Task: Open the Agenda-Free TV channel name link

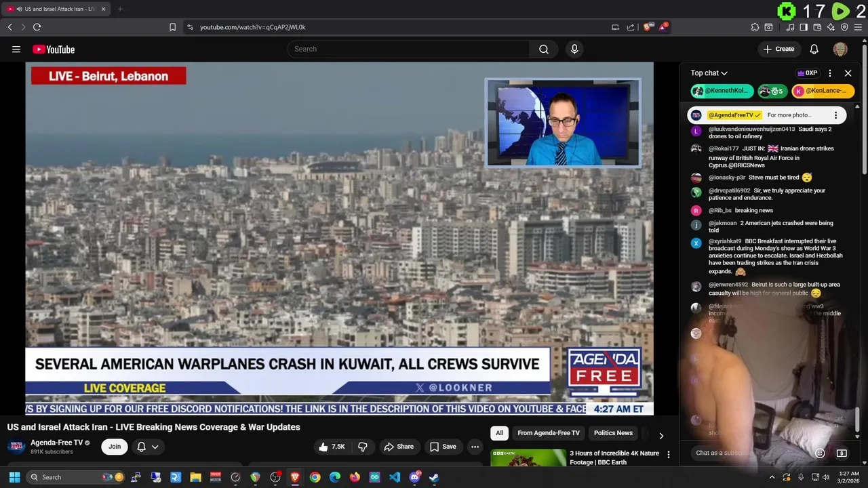Action: click(56, 443)
